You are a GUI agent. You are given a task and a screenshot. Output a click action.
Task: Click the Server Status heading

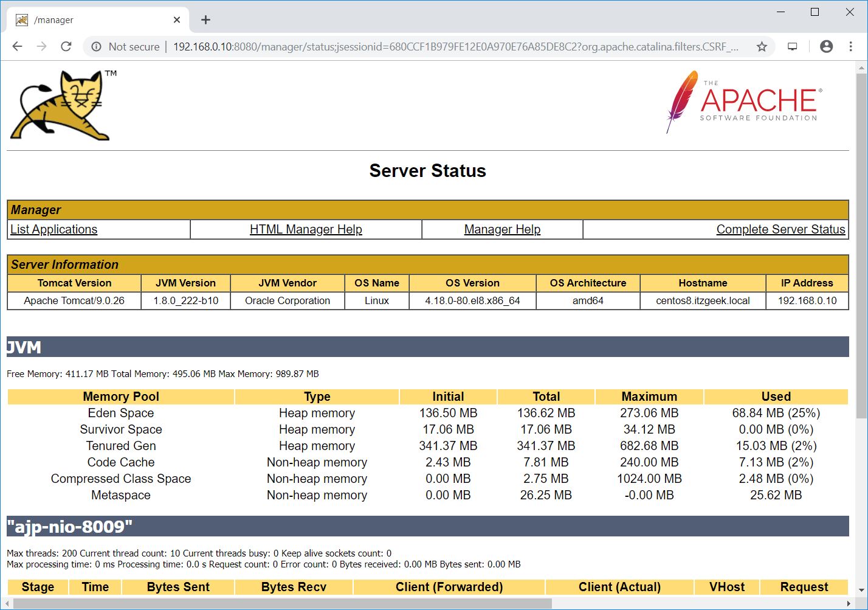tap(427, 171)
